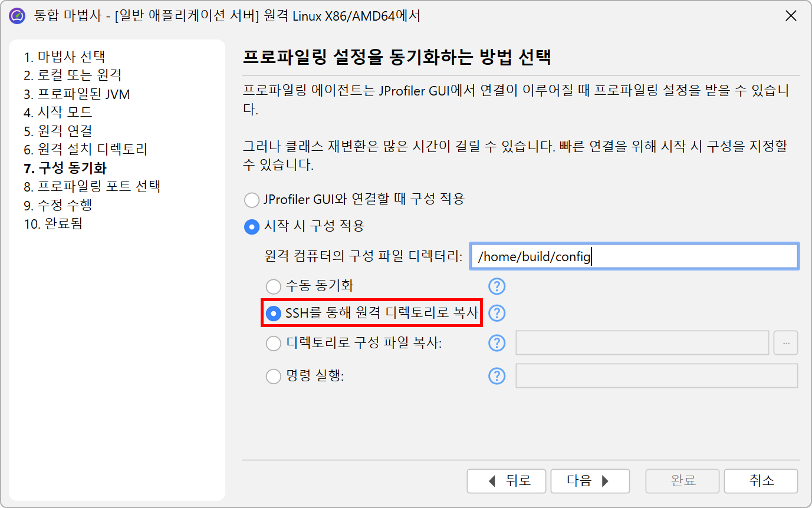
Task: Select current step 7. 구성 동기화
Action: coord(65,169)
